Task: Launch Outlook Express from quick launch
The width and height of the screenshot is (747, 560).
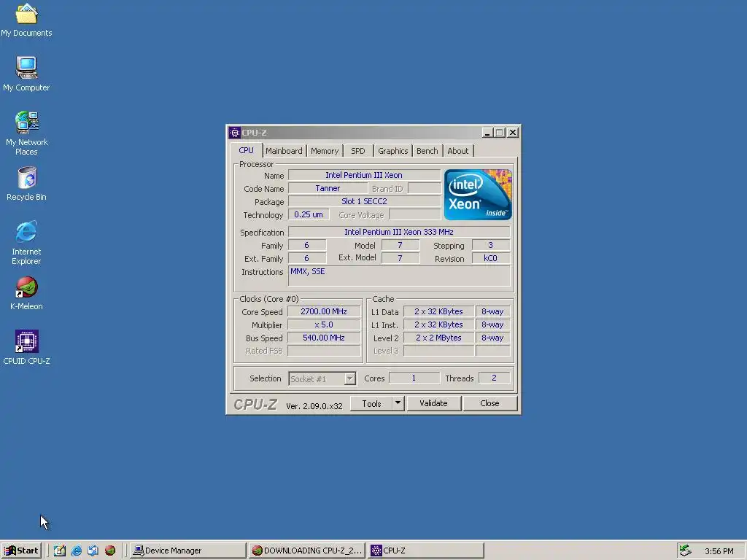Action: click(x=93, y=551)
